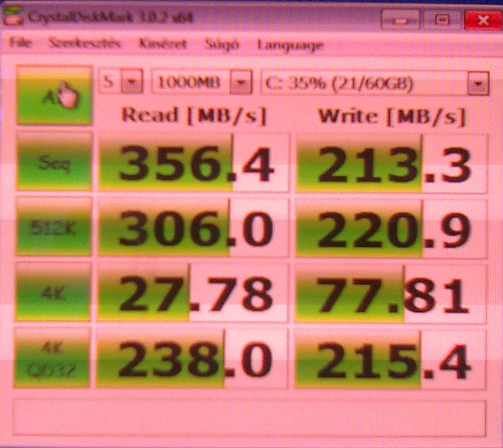
Task: Open the Súgó menu
Action: [222, 44]
